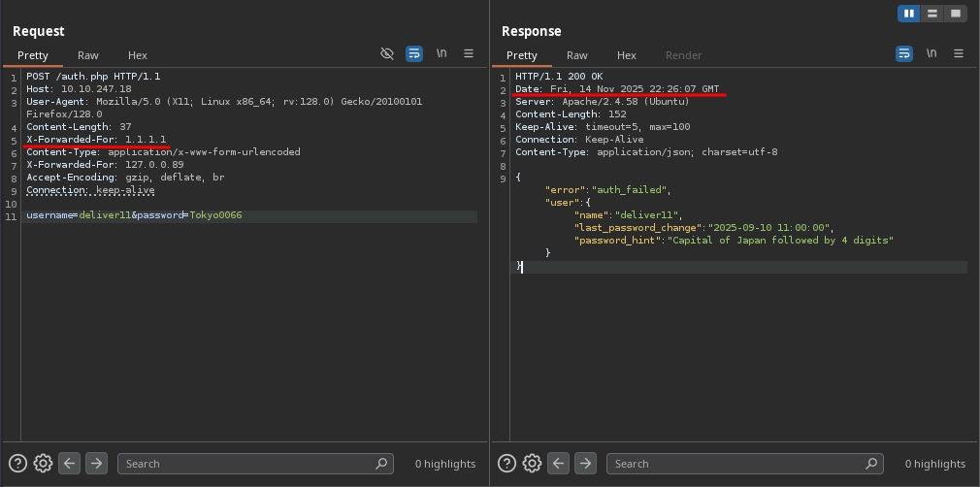Toggle word wrap icon in Request panel
980x487 pixels.
tap(414, 54)
